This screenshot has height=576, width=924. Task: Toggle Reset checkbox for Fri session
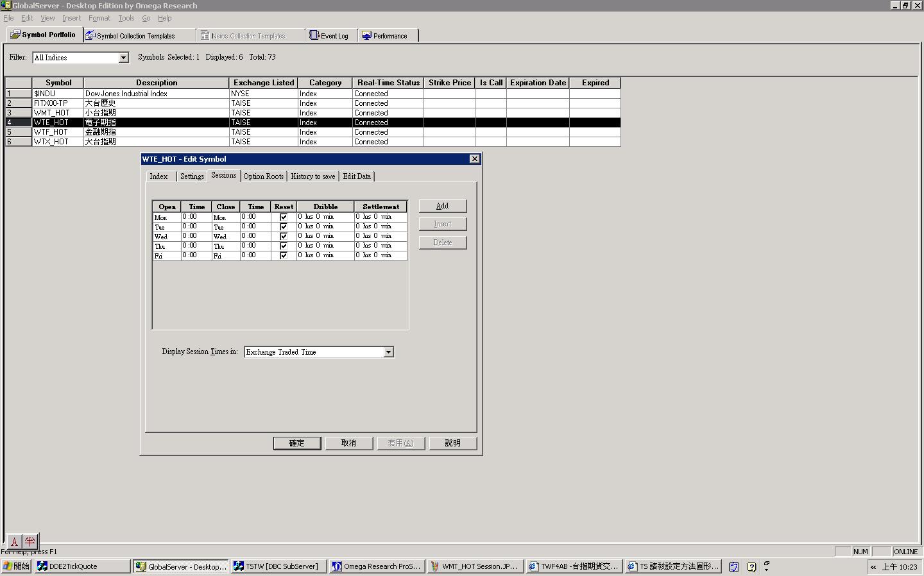284,255
